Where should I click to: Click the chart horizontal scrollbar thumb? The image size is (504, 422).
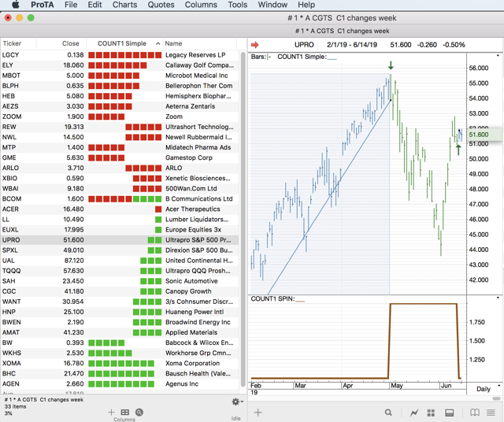496,398
